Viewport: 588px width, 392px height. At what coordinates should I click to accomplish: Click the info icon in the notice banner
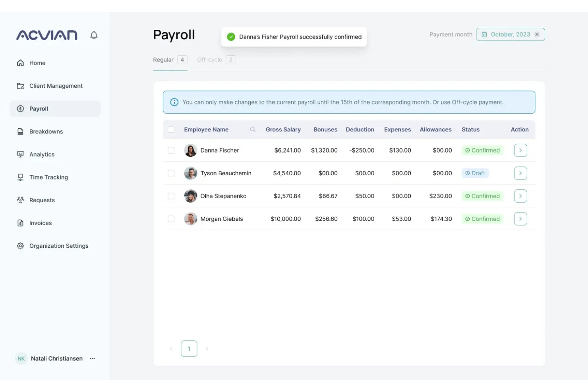point(174,102)
